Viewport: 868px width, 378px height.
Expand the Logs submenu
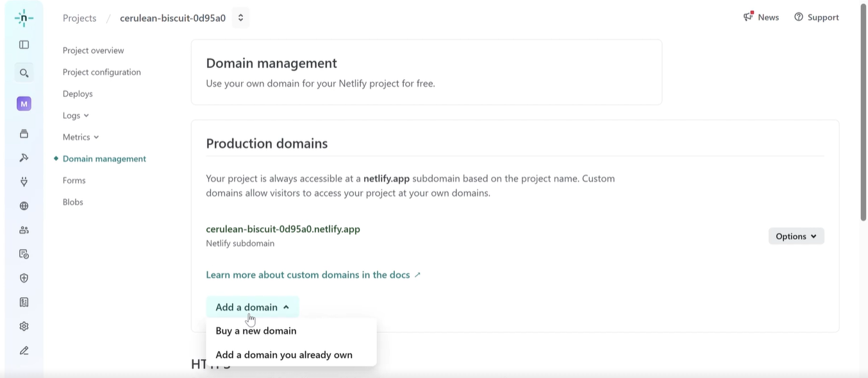(76, 116)
